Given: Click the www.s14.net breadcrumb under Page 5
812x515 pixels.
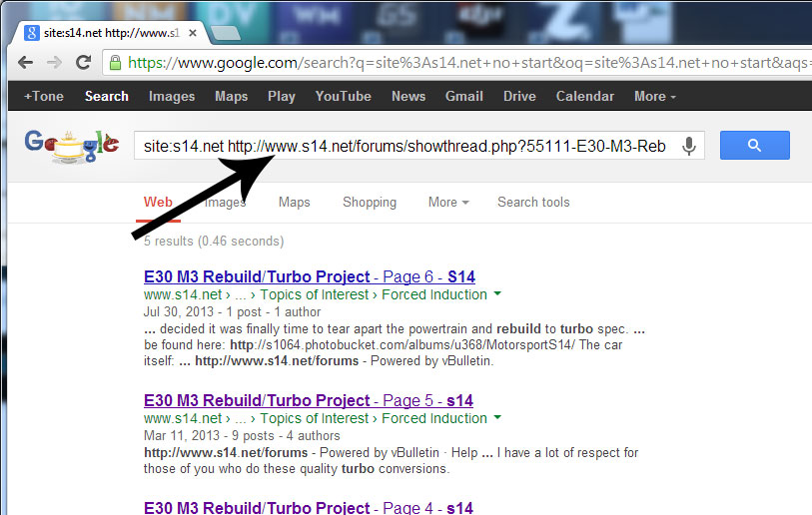Looking at the screenshot, I should (x=183, y=418).
